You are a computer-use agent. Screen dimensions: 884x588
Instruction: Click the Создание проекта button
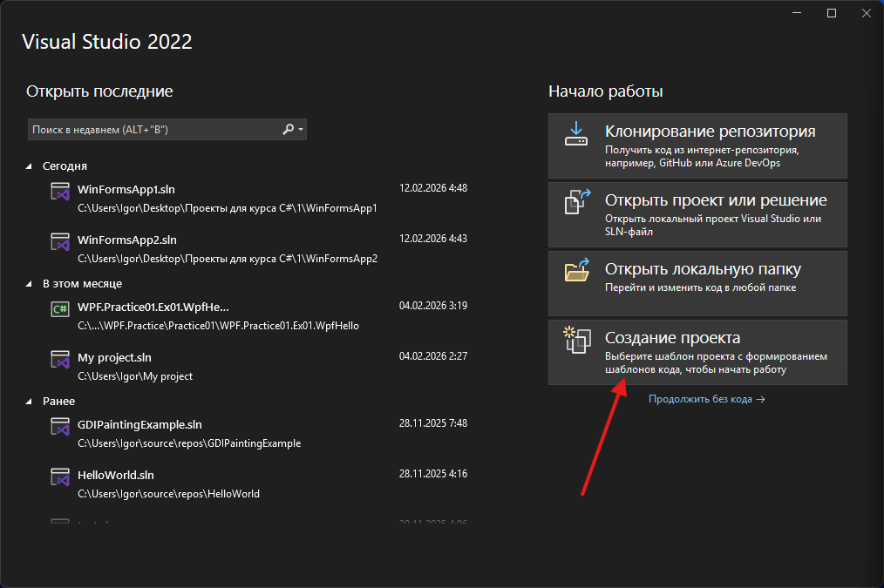pyautogui.click(x=697, y=353)
